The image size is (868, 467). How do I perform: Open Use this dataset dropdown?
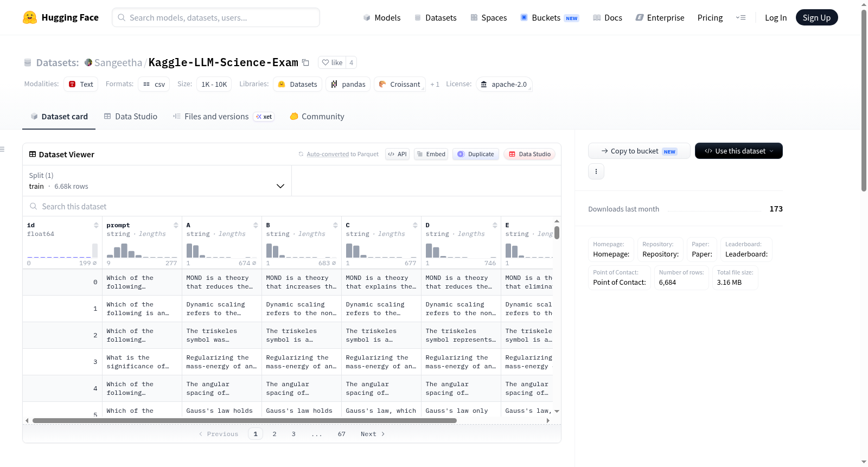[x=738, y=151]
